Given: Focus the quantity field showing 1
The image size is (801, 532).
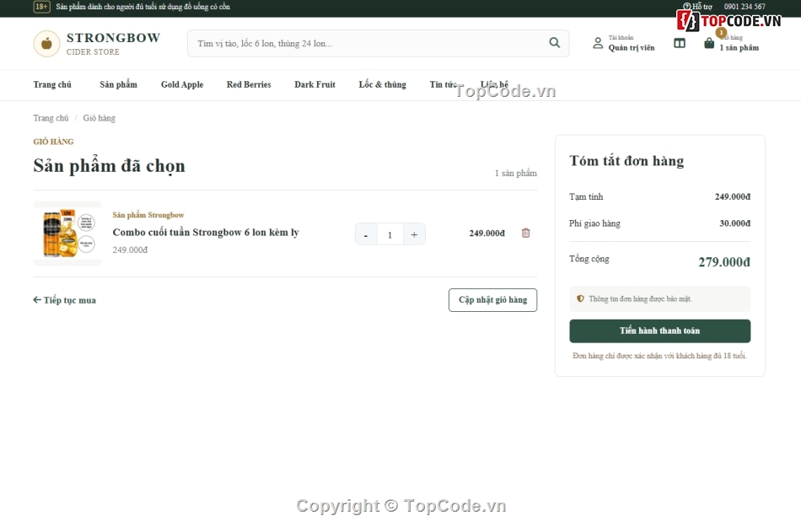Looking at the screenshot, I should [x=390, y=234].
